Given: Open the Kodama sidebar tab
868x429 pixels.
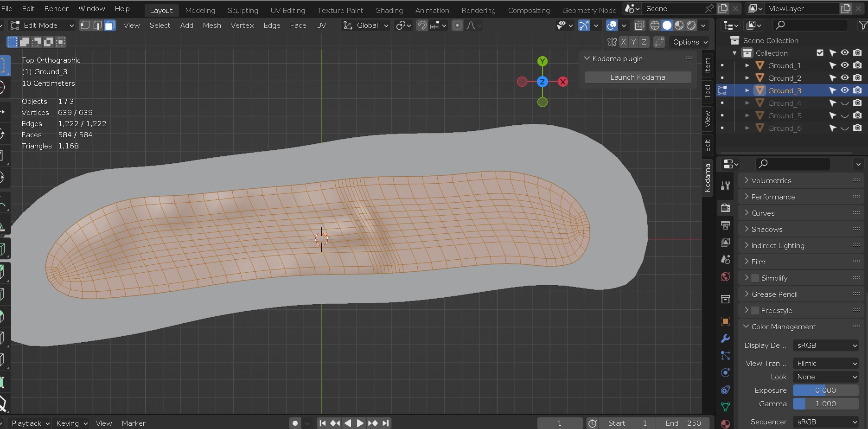Looking at the screenshot, I should click(708, 178).
